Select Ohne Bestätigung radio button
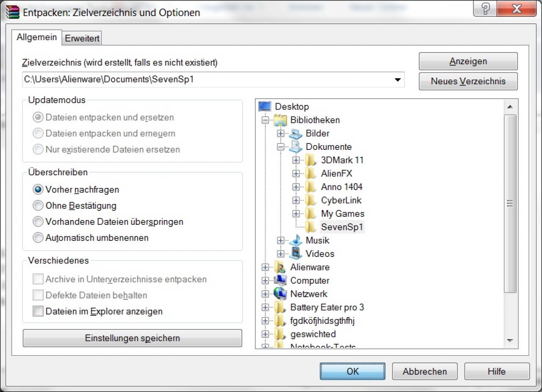 click(x=38, y=206)
